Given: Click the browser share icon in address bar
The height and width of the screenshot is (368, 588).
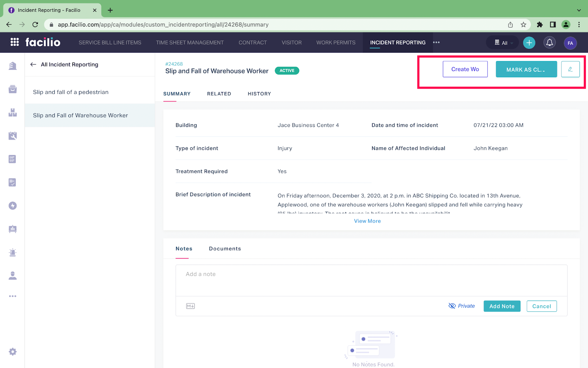Looking at the screenshot, I should [510, 25].
